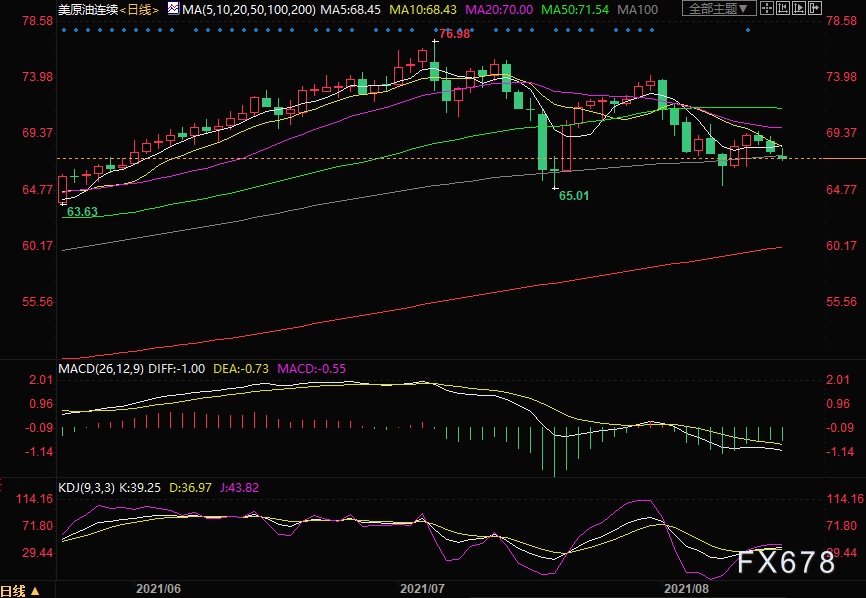Click the 2021/08 date on the time axis
866x598 pixels.
coord(686,589)
